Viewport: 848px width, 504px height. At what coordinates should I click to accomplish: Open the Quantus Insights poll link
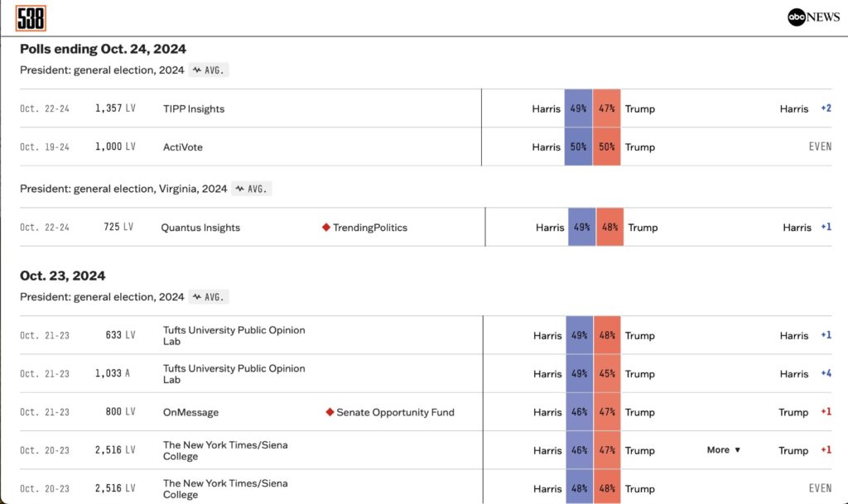coord(200,228)
